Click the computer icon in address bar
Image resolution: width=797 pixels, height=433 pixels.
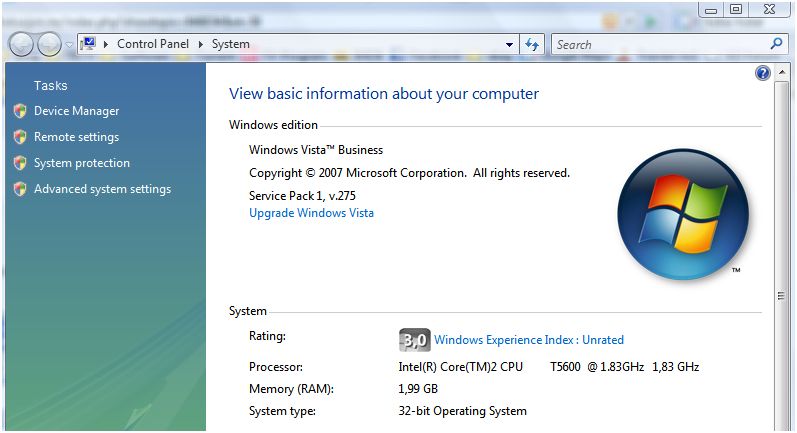[88, 44]
